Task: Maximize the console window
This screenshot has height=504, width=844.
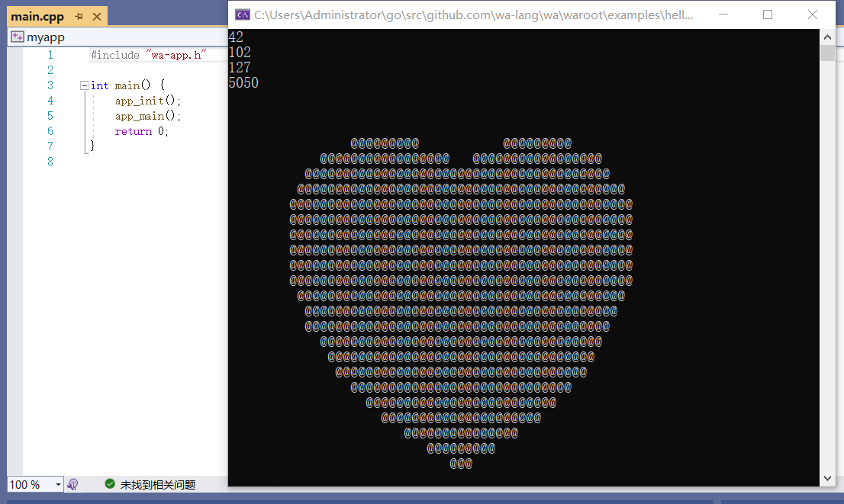Action: (768, 14)
